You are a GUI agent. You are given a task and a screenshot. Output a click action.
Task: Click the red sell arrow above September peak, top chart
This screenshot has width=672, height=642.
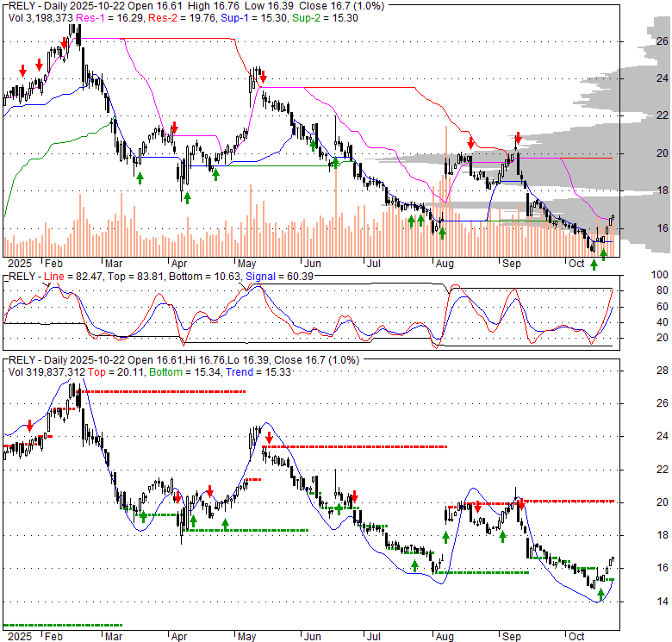pyautogui.click(x=518, y=138)
